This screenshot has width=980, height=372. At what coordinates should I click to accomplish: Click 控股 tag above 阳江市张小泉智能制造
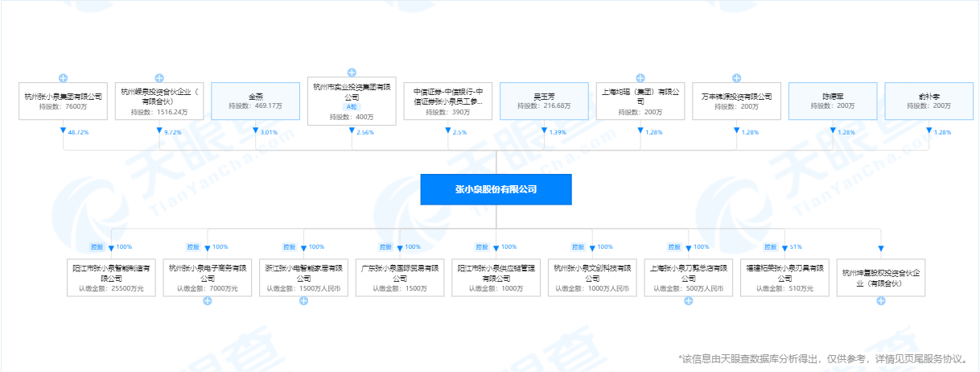(x=97, y=246)
